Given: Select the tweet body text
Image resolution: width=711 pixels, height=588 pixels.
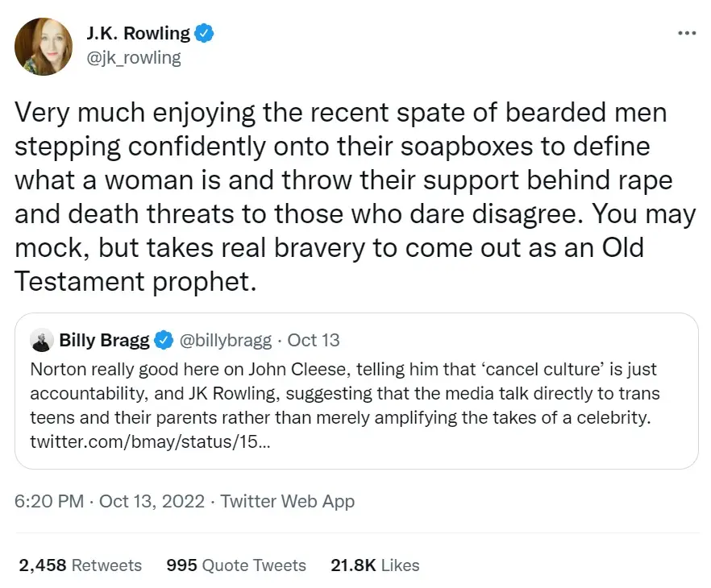Looking at the screenshot, I should [x=355, y=197].
